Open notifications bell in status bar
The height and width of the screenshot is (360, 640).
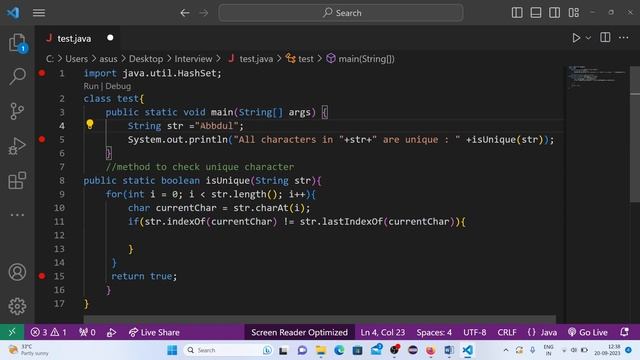click(624, 332)
